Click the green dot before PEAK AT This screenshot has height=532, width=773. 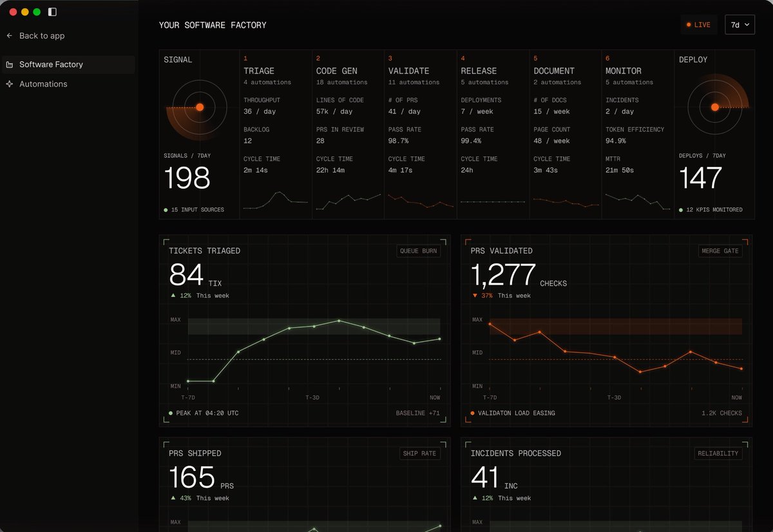171,413
